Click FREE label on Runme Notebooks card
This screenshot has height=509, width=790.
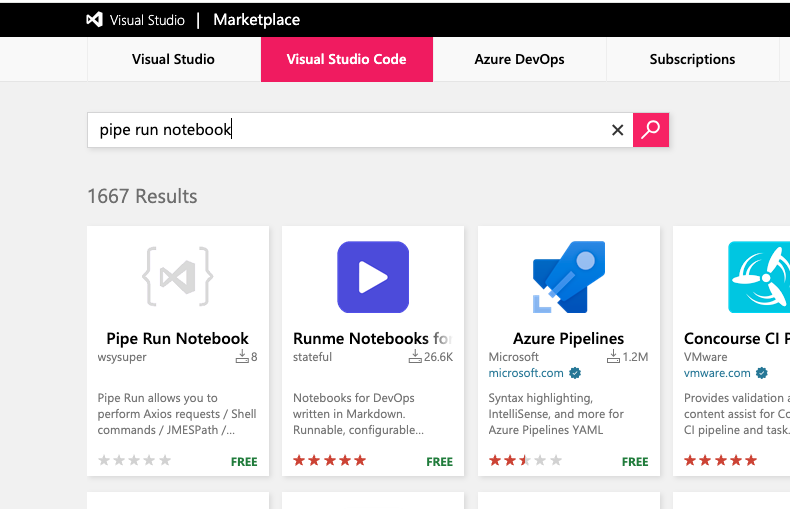point(439,462)
